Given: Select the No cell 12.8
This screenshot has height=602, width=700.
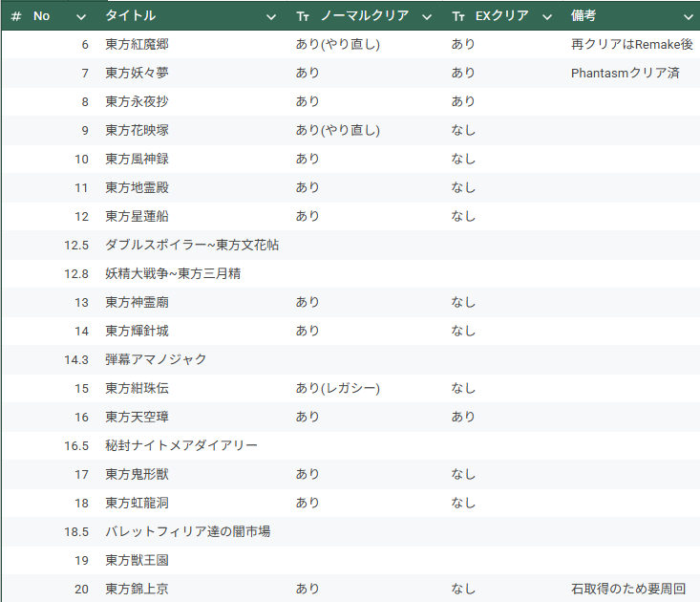Looking at the screenshot, I should click(x=76, y=273).
